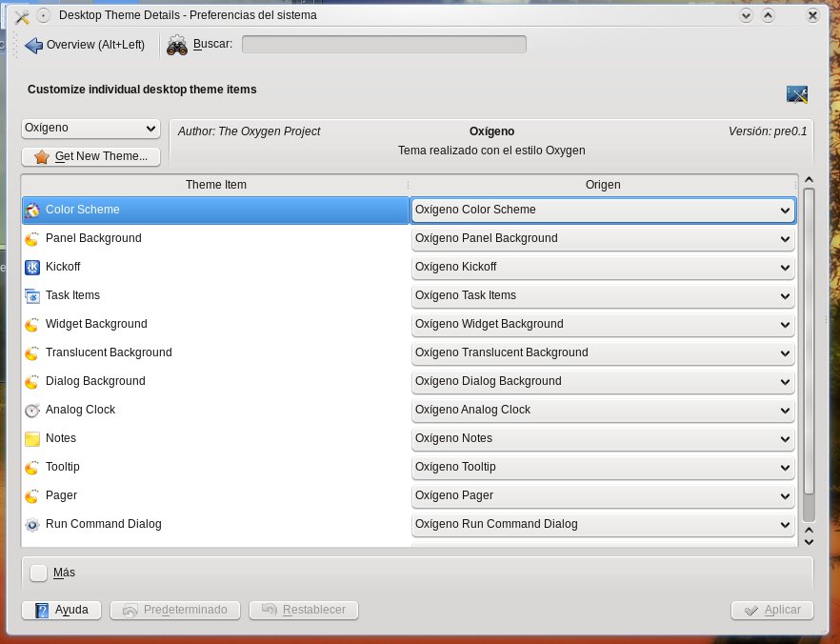This screenshot has width=840, height=644.
Task: Click the Kickoff K icon
Action: coord(32,268)
